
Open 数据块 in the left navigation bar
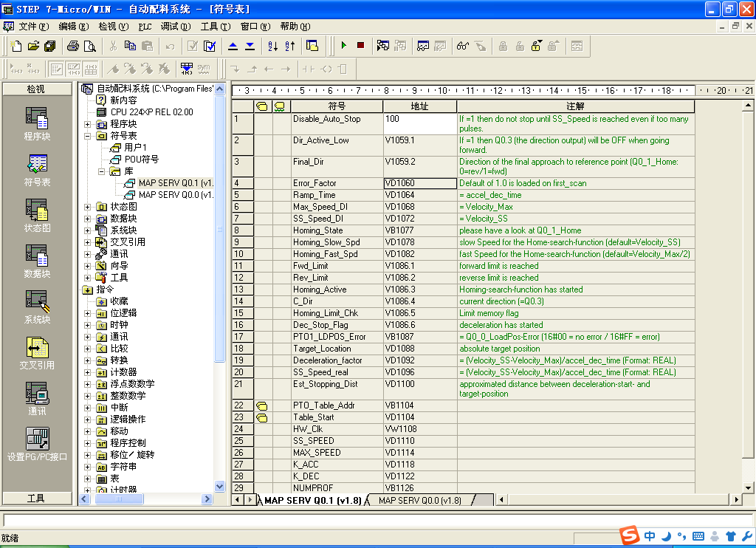37,261
